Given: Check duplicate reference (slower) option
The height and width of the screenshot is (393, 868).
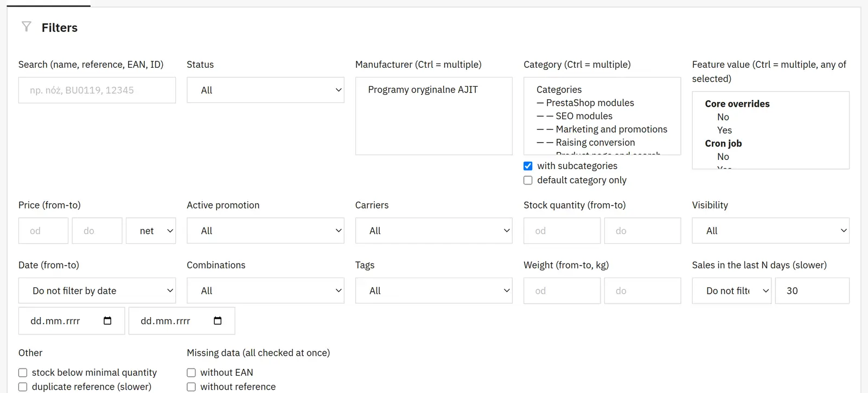Looking at the screenshot, I should [x=23, y=386].
